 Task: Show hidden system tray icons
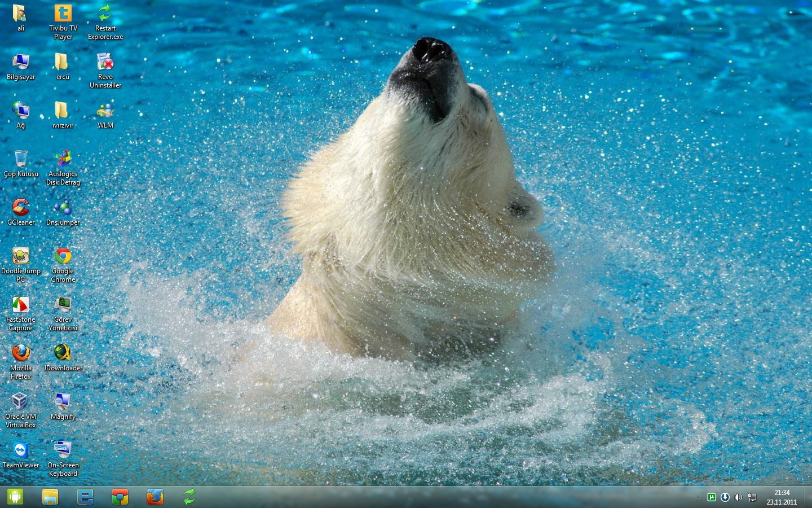coord(698,497)
